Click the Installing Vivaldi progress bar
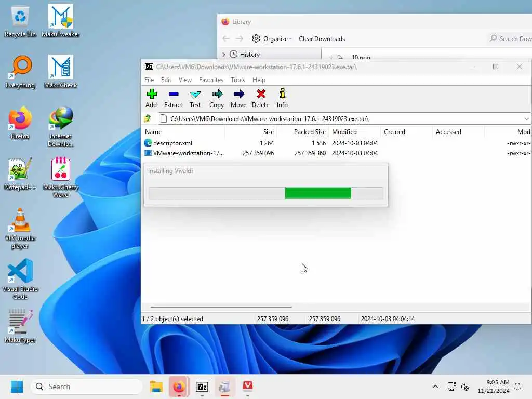This screenshot has height=399, width=532. click(x=266, y=193)
